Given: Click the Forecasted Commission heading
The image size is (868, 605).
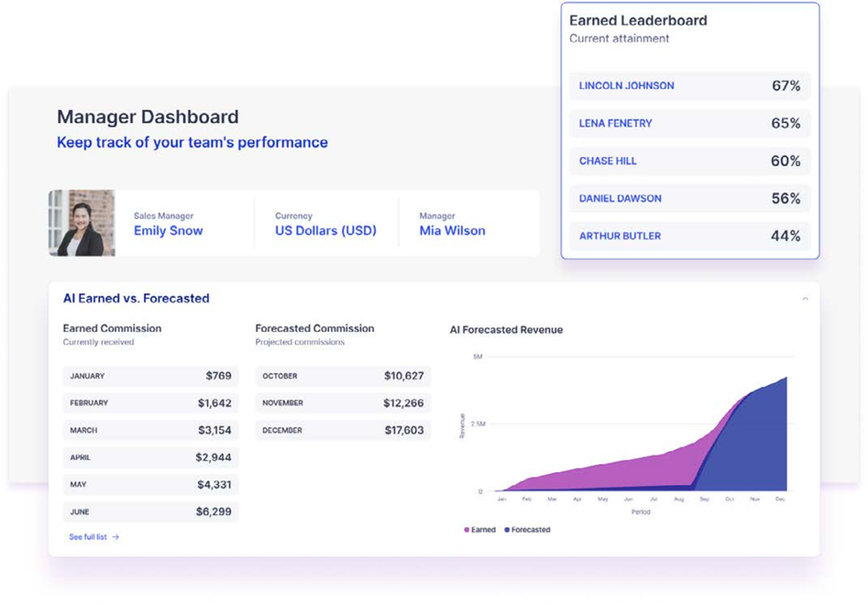Looking at the screenshot, I should (x=314, y=328).
